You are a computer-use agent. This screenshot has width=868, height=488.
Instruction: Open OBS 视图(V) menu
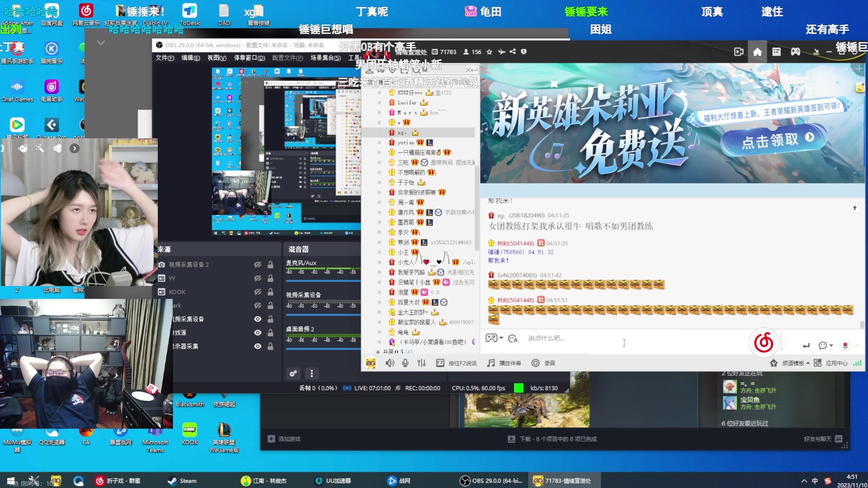pyautogui.click(x=217, y=58)
